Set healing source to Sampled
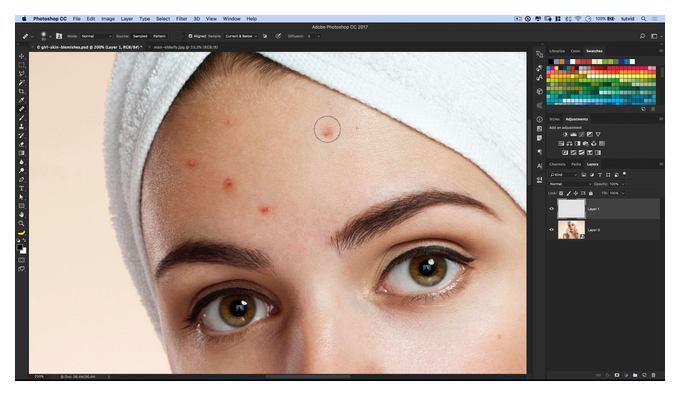Image resolution: width=680 pixels, height=396 pixels. click(x=140, y=36)
